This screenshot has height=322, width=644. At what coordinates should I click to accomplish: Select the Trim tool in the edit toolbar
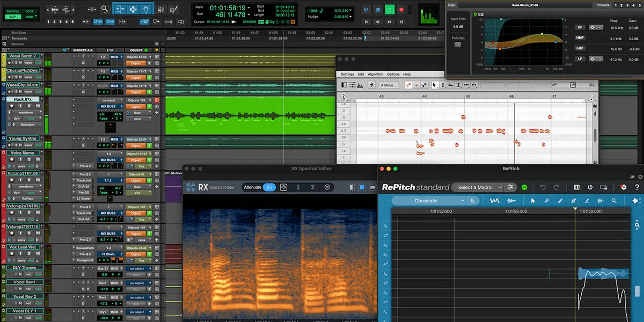[x=120, y=9]
